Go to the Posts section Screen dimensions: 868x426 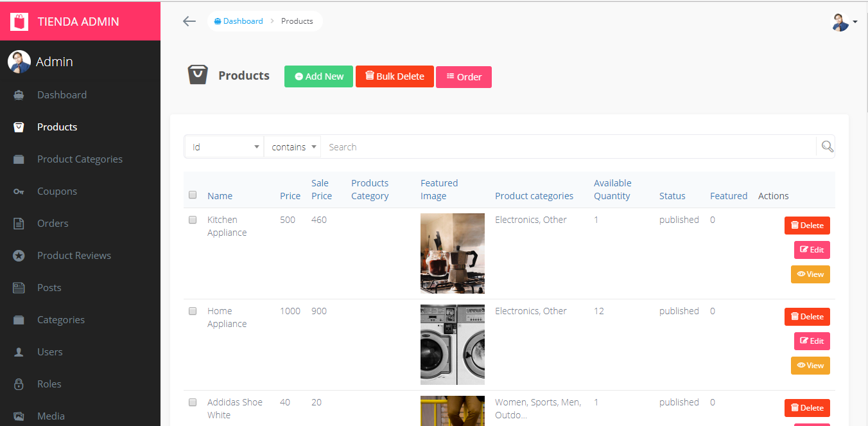49,288
